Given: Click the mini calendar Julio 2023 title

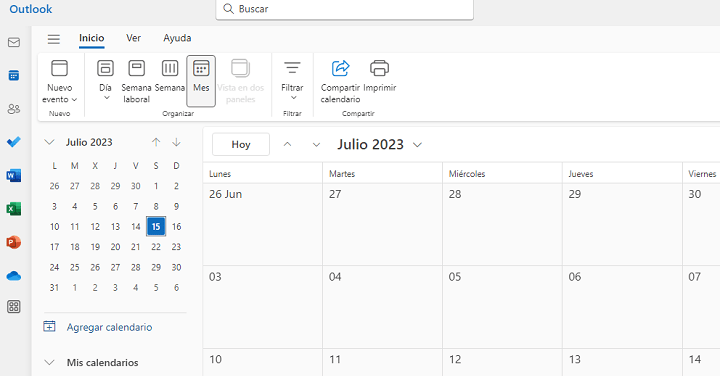Looking at the screenshot, I should pyautogui.click(x=89, y=142).
